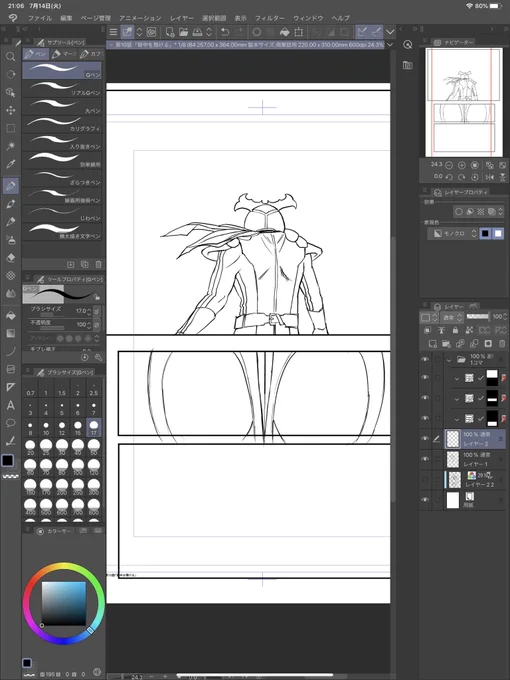Hide the レイヤー1 layer via eye icon
This screenshot has width=510, height=680.
425,459
